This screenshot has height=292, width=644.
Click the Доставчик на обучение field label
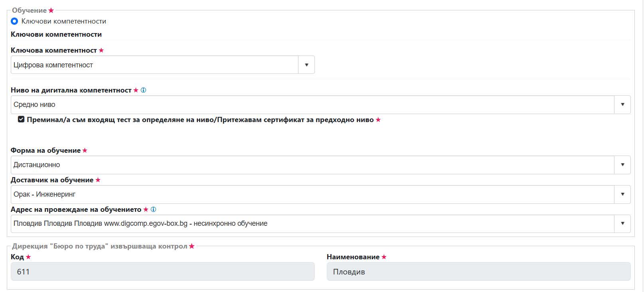52,180
